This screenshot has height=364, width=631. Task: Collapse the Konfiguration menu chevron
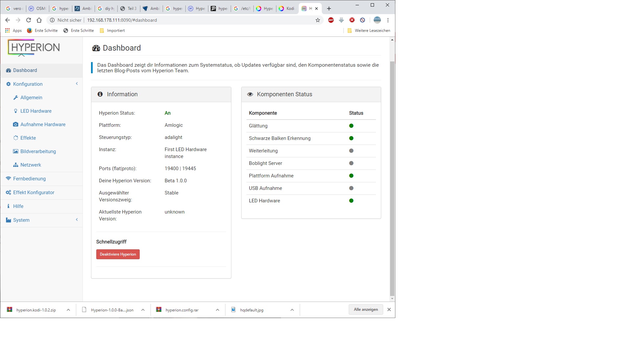click(77, 84)
